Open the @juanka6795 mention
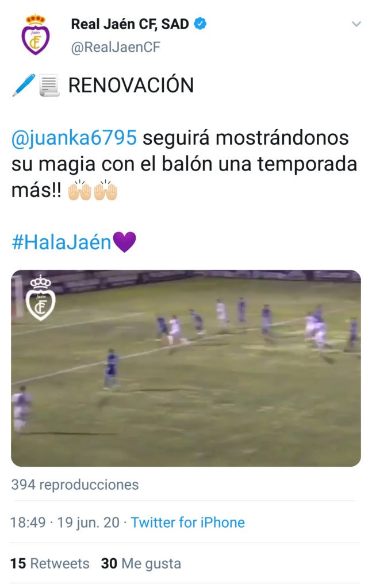Screen dimensions: 372x588 click(x=74, y=138)
